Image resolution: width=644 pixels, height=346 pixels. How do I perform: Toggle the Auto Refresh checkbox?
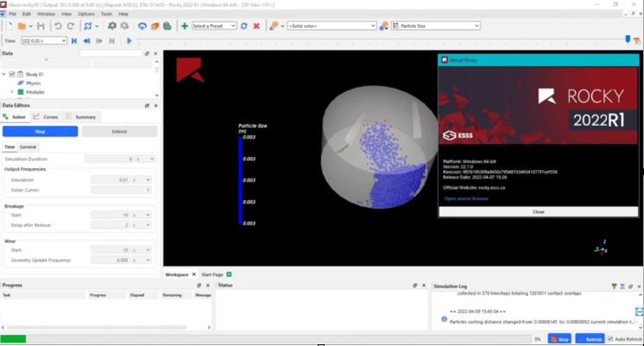(x=610, y=339)
